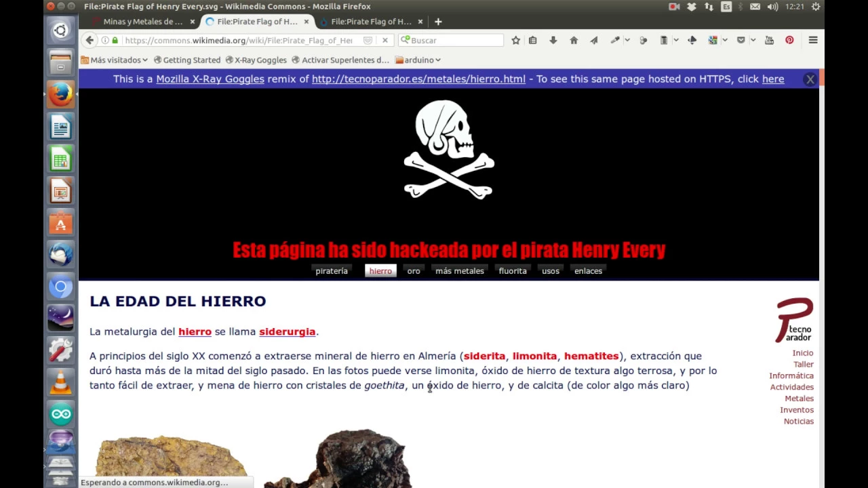The width and height of the screenshot is (868, 488).
Task: Select the usos navigation item
Action: [x=551, y=270]
